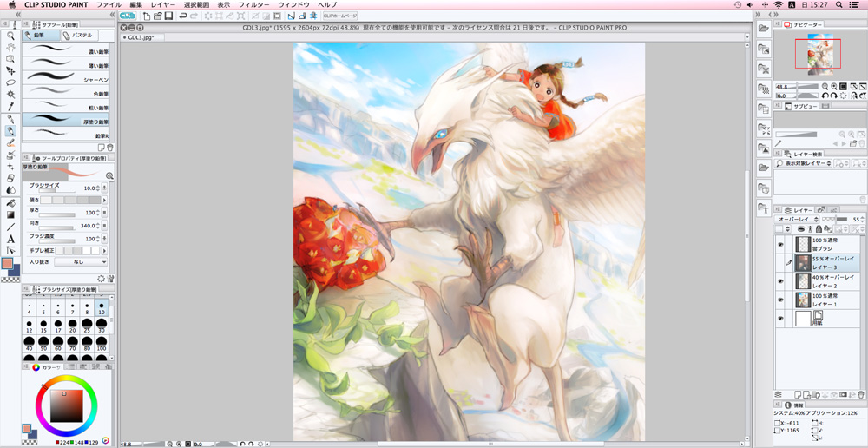This screenshot has width=868, height=448.
Task: Open the 入り抜き なし dropdown
Action: point(81,262)
